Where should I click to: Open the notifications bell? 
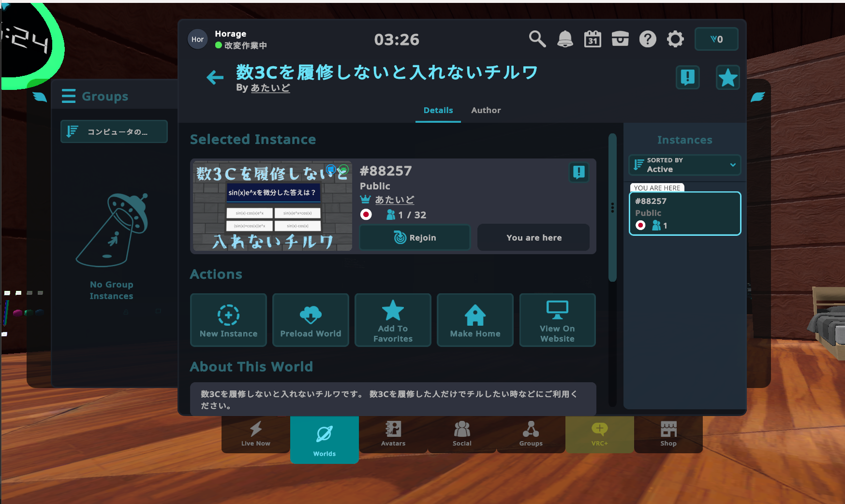coord(564,39)
